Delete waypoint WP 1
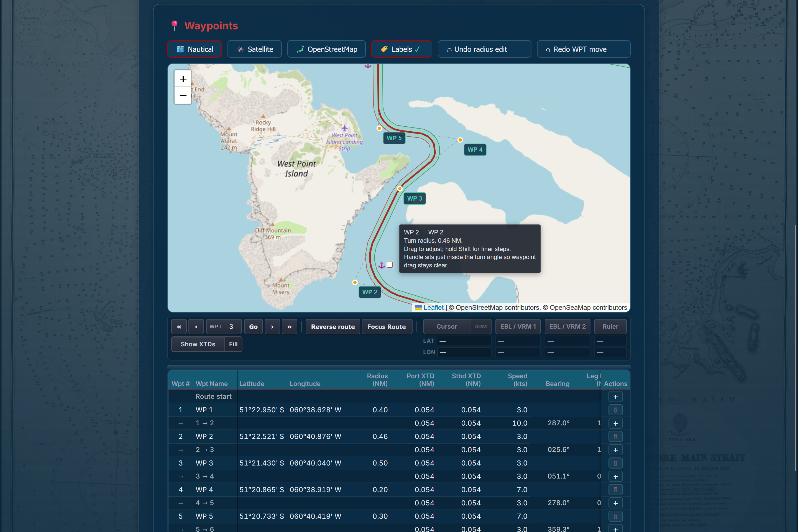 615,410
